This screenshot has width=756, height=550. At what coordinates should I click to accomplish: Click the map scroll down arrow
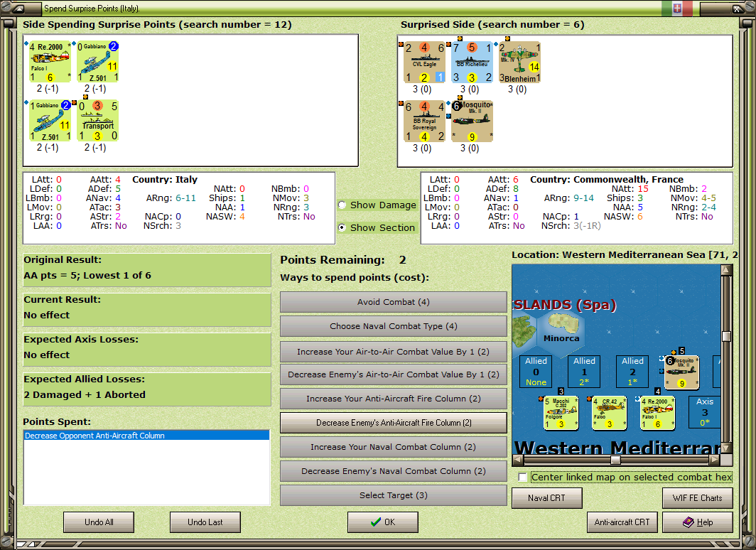click(726, 448)
